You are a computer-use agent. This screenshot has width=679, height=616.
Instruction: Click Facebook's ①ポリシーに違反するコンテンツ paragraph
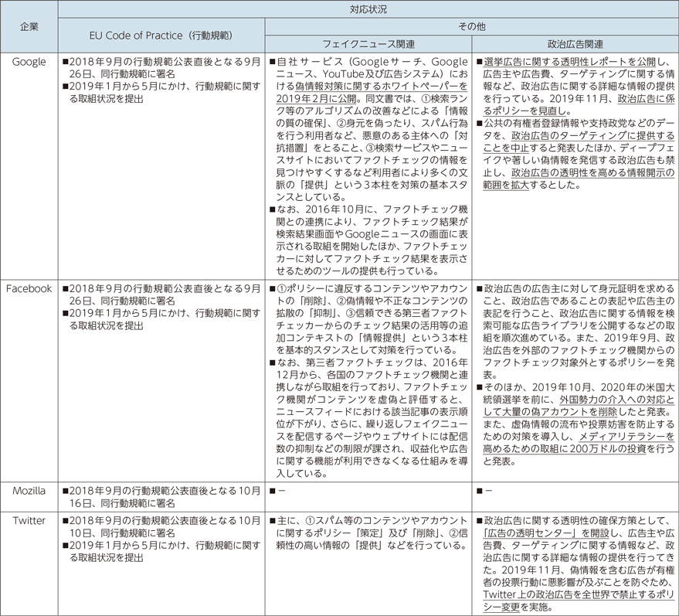[368, 319]
